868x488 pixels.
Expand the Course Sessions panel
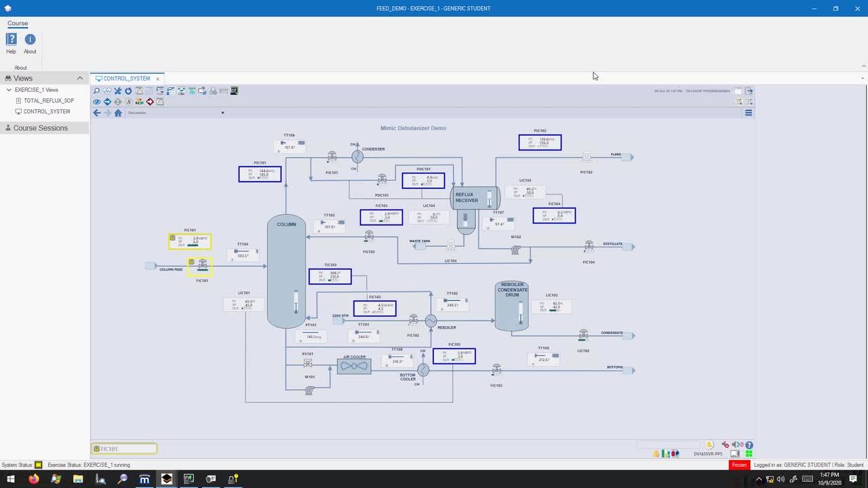45,128
